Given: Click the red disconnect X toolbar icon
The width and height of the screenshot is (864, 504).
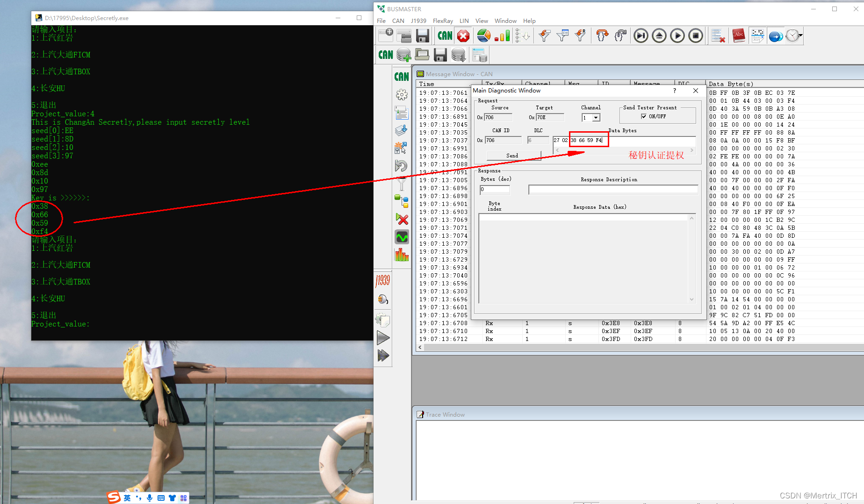Looking at the screenshot, I should [x=463, y=36].
